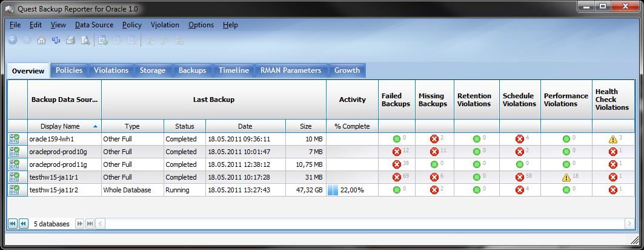The height and width of the screenshot is (250, 644).
Task: Switch to the Growth tab
Action: tap(347, 70)
